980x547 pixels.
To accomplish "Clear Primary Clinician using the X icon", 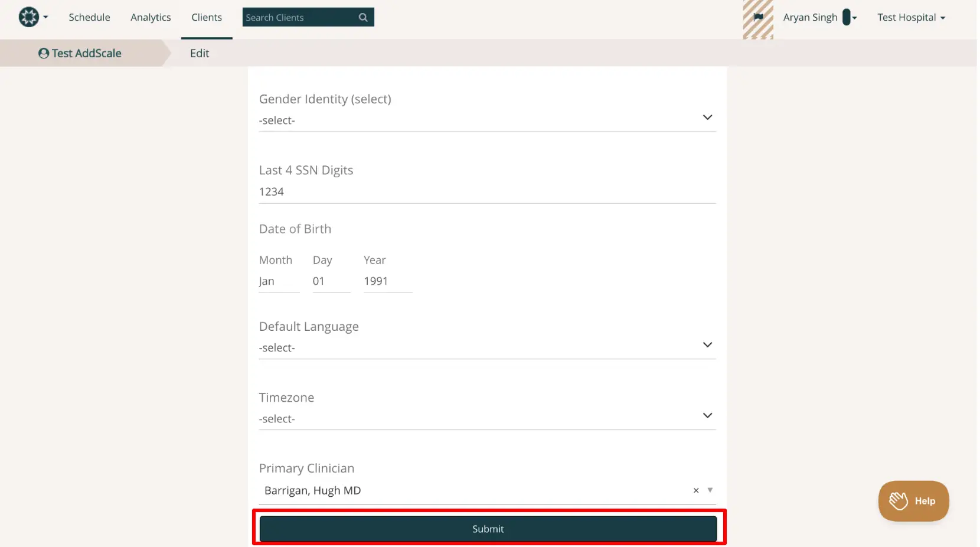I will tap(695, 490).
